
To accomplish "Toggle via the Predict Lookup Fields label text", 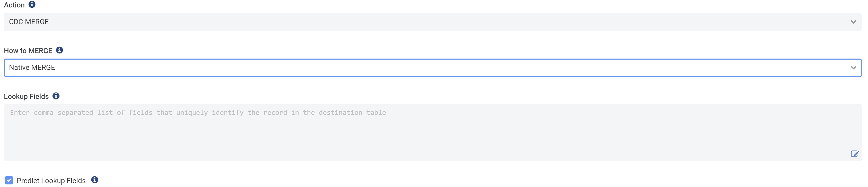I will click(x=51, y=181).
